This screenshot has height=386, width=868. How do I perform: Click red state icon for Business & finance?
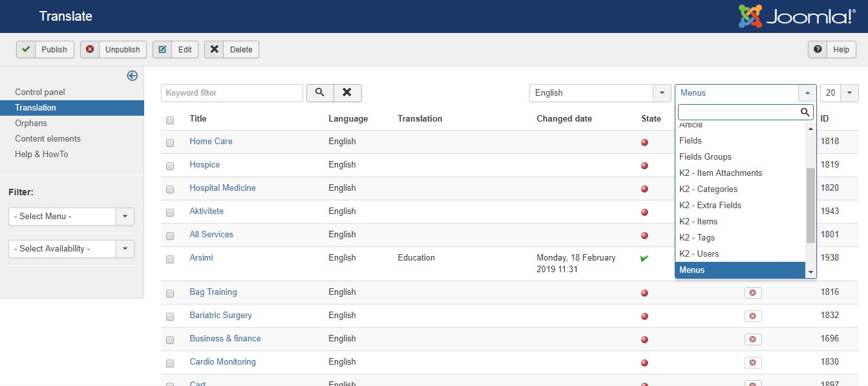(x=644, y=339)
